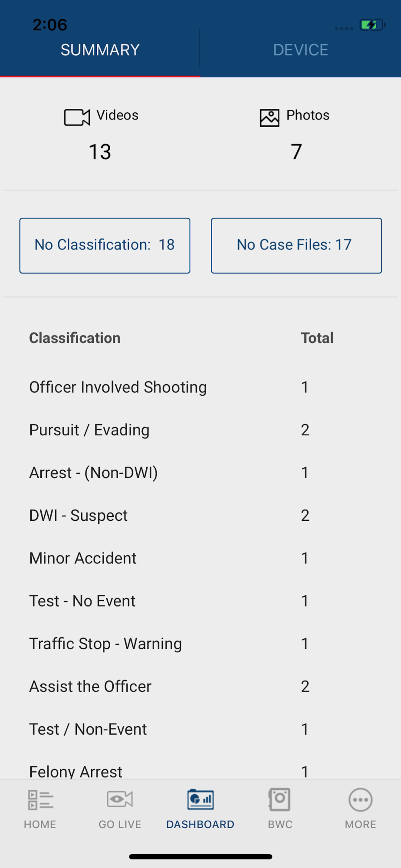Tap the battery status icon
The image size is (401, 868).
tap(372, 24)
